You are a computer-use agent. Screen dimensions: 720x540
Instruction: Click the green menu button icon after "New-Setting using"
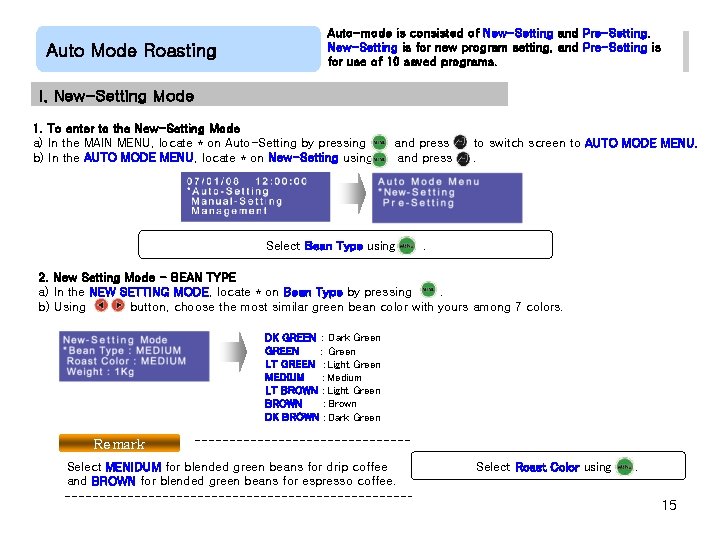pyautogui.click(x=380, y=159)
